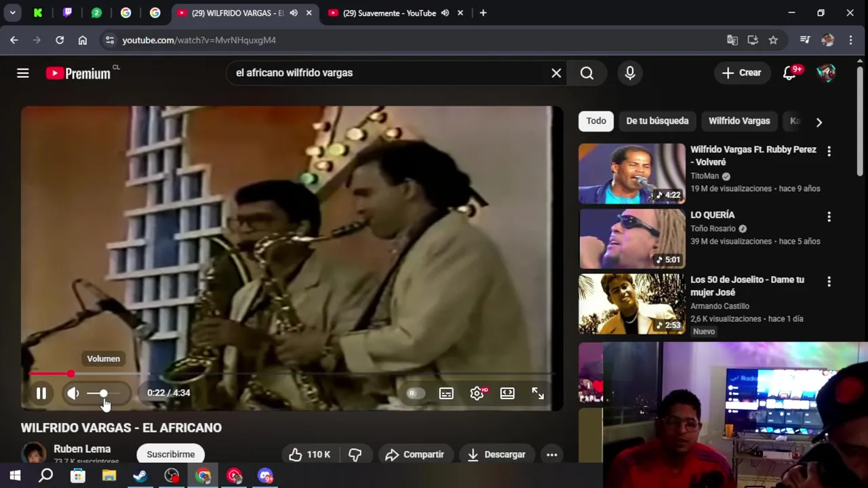This screenshot has height=488, width=868.
Task: Open options for 'Los 50 de Joselito' video
Action: point(829,281)
